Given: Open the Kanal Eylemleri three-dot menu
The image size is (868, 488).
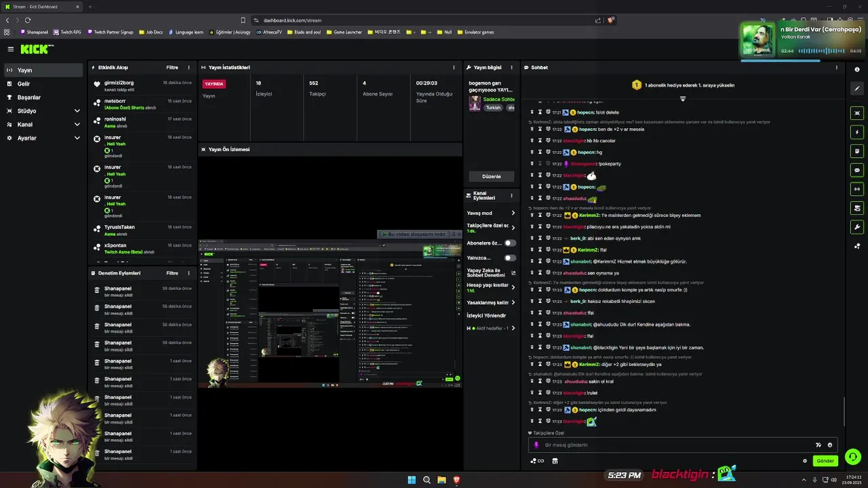Looking at the screenshot, I should tap(513, 195).
